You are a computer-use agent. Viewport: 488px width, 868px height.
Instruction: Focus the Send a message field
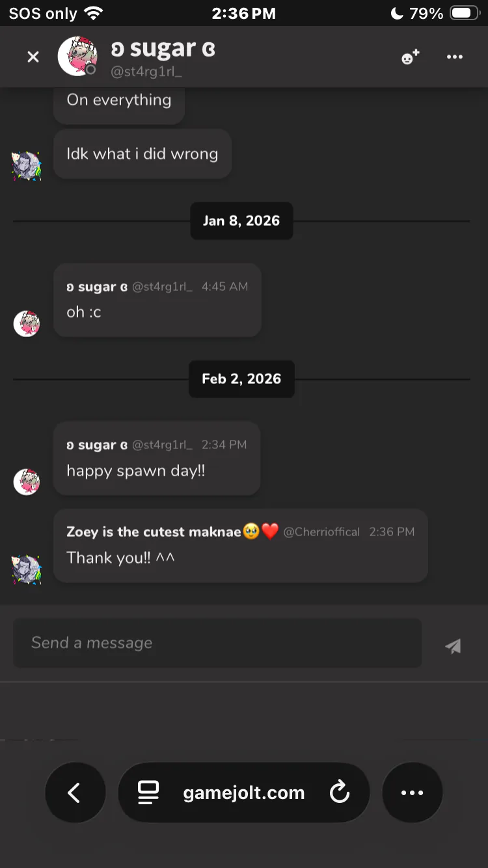(x=217, y=643)
